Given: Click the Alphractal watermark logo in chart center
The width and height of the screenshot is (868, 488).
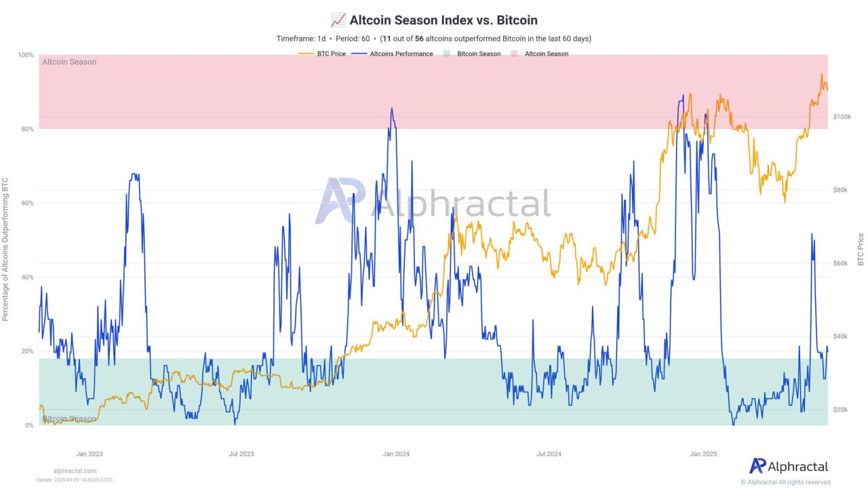Looking at the screenshot, I should pyautogui.click(x=340, y=201).
